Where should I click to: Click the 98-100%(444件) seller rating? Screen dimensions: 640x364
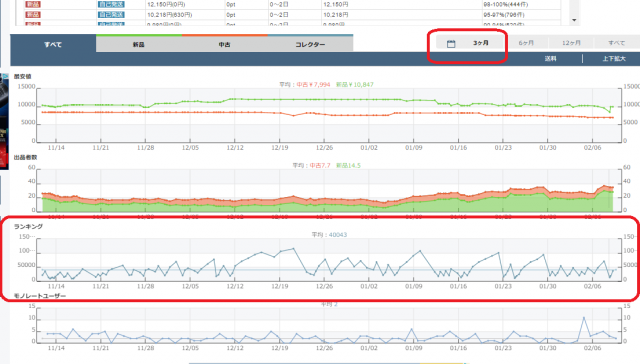coord(505,4)
